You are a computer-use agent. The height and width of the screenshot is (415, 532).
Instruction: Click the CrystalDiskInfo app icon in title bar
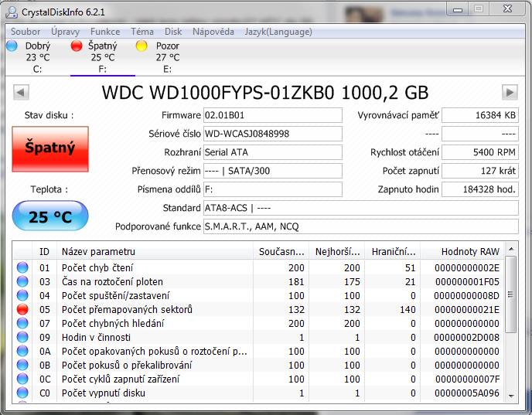pos(12,12)
